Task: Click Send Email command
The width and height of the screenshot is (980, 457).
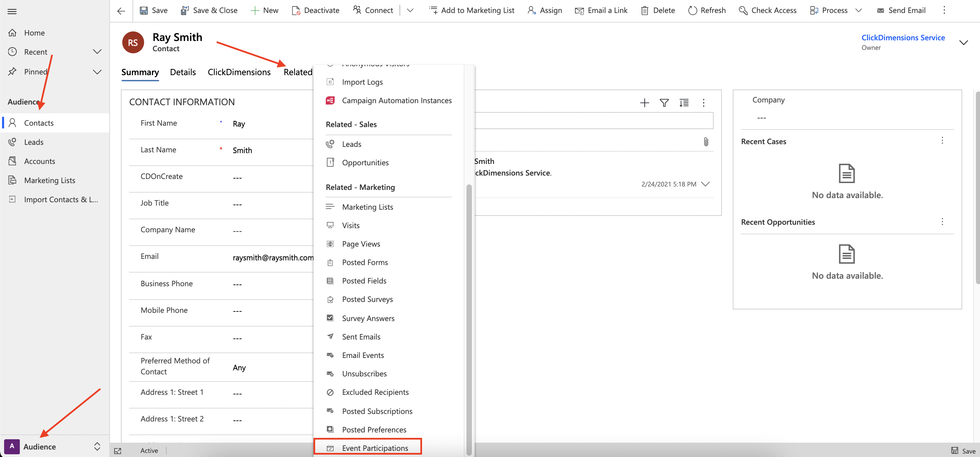Action: (x=901, y=11)
